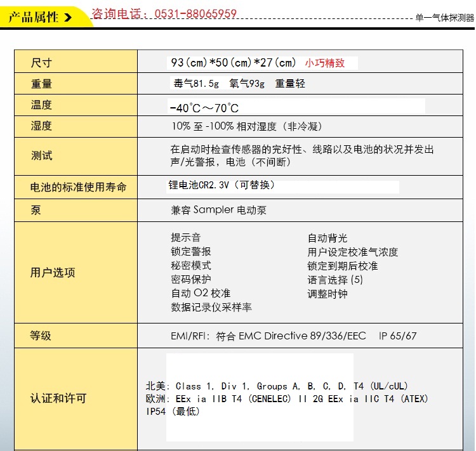Select the 测试 row label
This screenshot has height=451, width=476.
tap(41, 155)
